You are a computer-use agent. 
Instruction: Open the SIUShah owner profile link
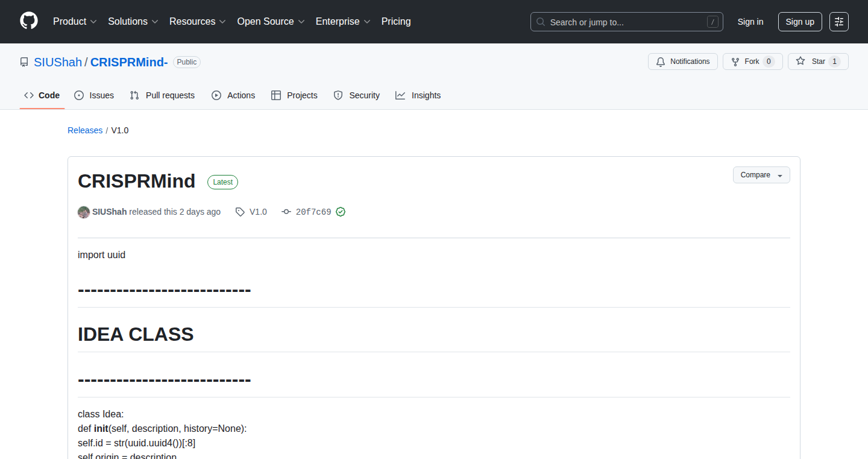(x=58, y=62)
